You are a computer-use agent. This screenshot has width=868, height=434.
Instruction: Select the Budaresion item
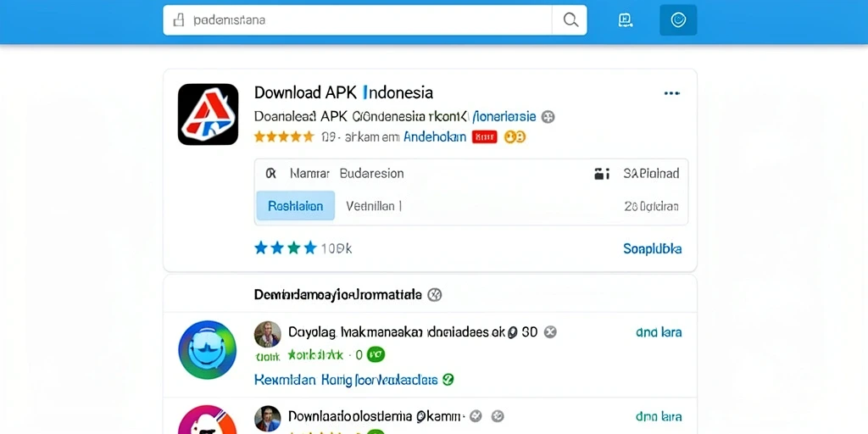(x=371, y=173)
